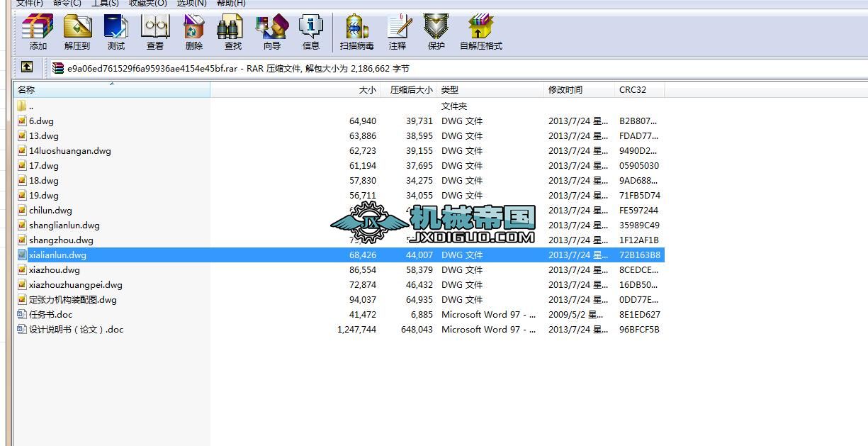Click the size value 94,037

pyautogui.click(x=363, y=299)
